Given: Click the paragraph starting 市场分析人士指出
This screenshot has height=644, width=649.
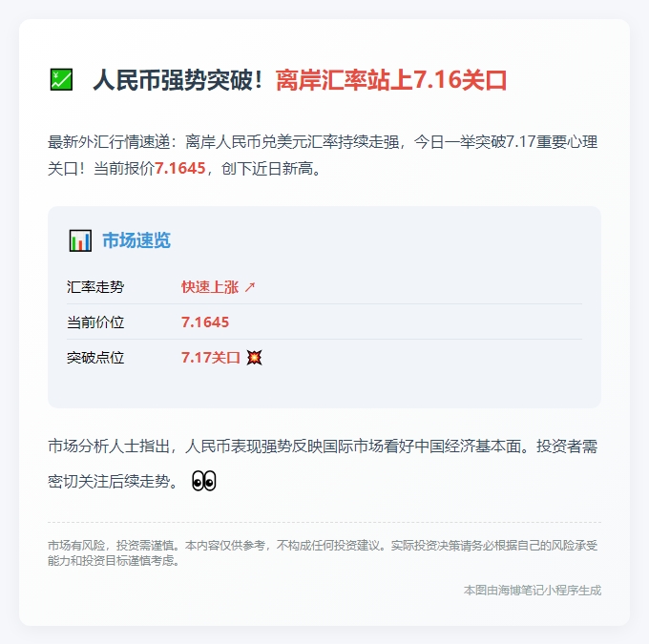Looking at the screenshot, I should pyautogui.click(x=323, y=464).
